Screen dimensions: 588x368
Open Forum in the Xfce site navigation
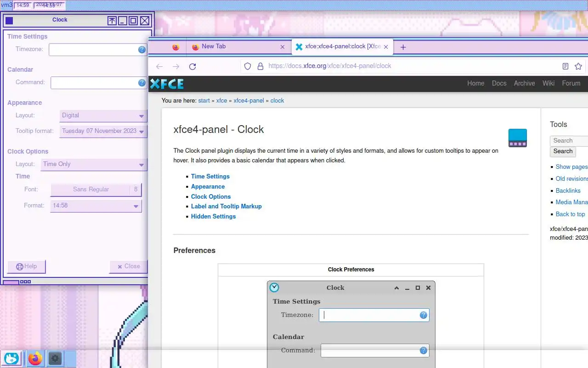(571, 84)
